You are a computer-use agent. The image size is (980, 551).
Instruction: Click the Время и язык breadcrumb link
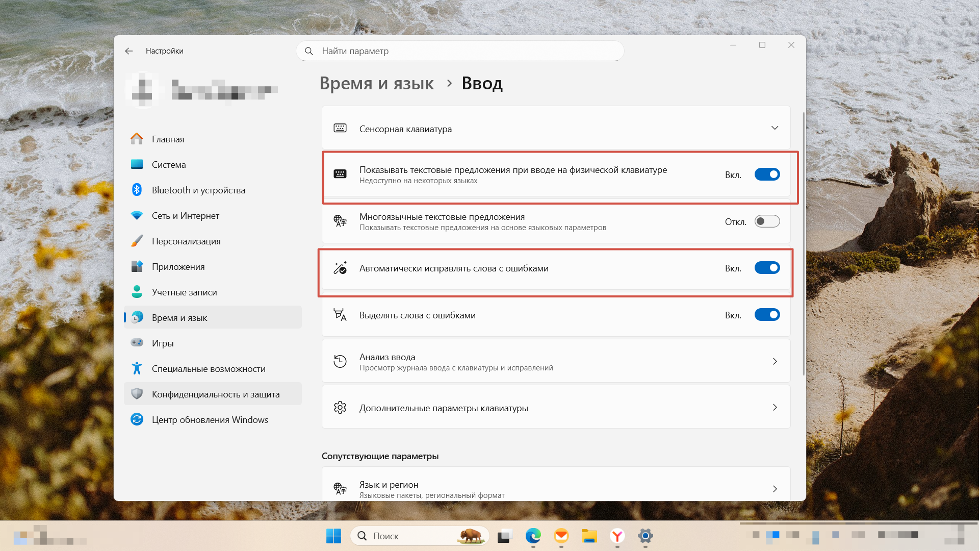(x=377, y=83)
